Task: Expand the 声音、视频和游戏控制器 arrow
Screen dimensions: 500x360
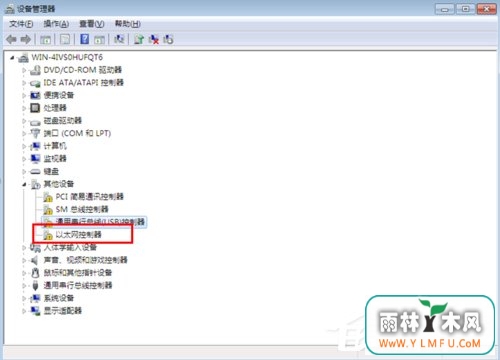Action: coord(24,260)
